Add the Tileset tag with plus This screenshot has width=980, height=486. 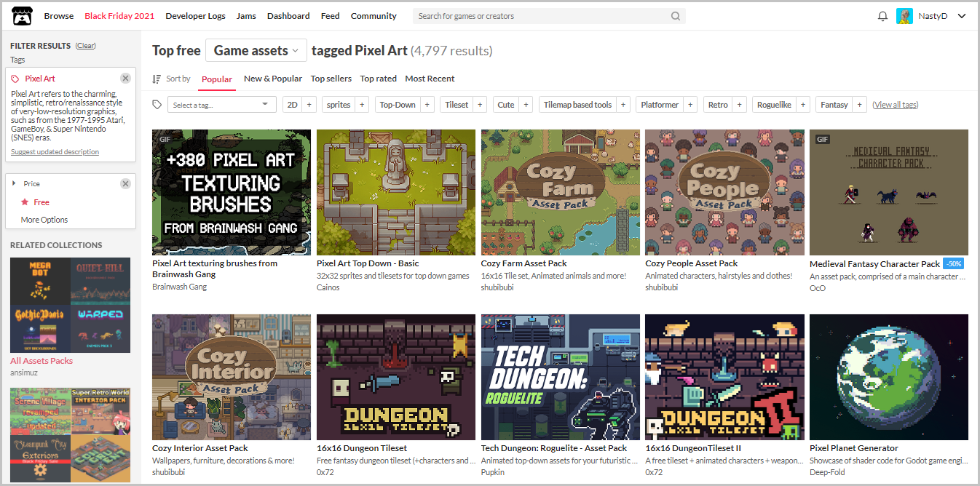[481, 105]
